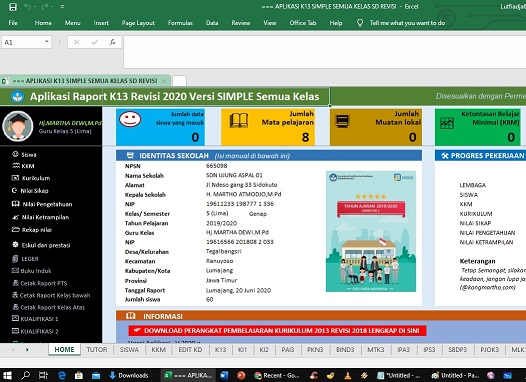Image resolution: width=526 pixels, height=382 pixels.
Task: Open the Page Layout ribbon tab
Action: (x=138, y=23)
